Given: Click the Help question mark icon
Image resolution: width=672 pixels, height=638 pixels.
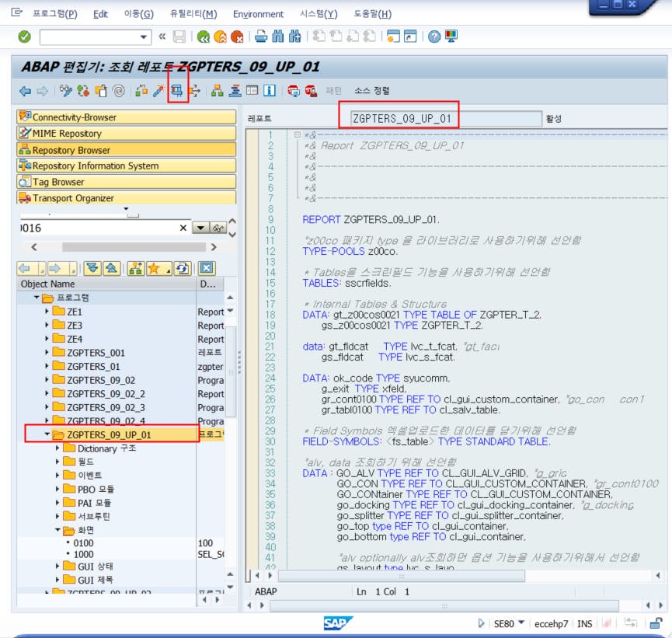Looking at the screenshot, I should pos(434,37).
